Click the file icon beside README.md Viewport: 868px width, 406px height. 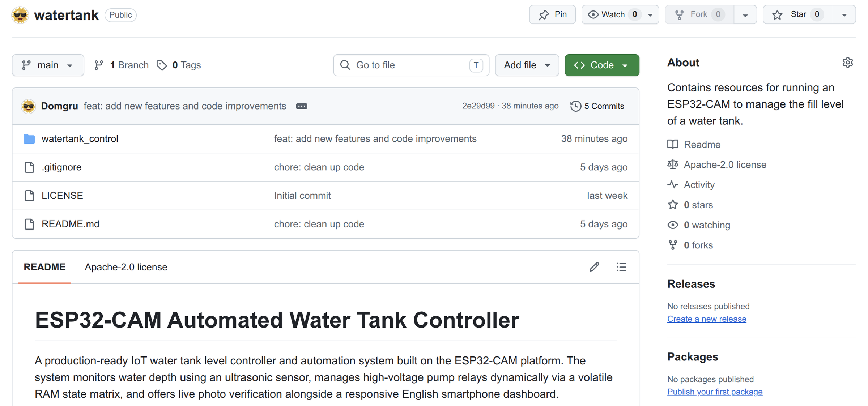29,224
